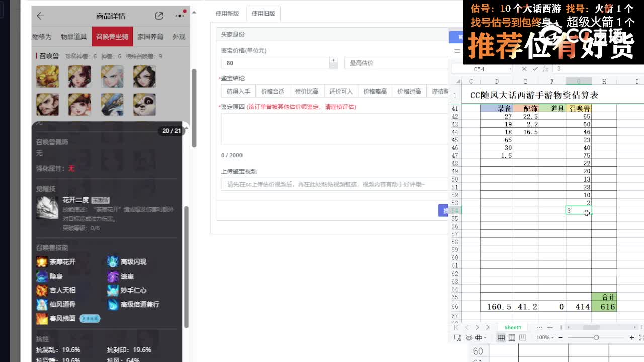Cancel cell entry with the X icon
Image resolution: width=644 pixels, height=362 pixels.
coord(524,69)
